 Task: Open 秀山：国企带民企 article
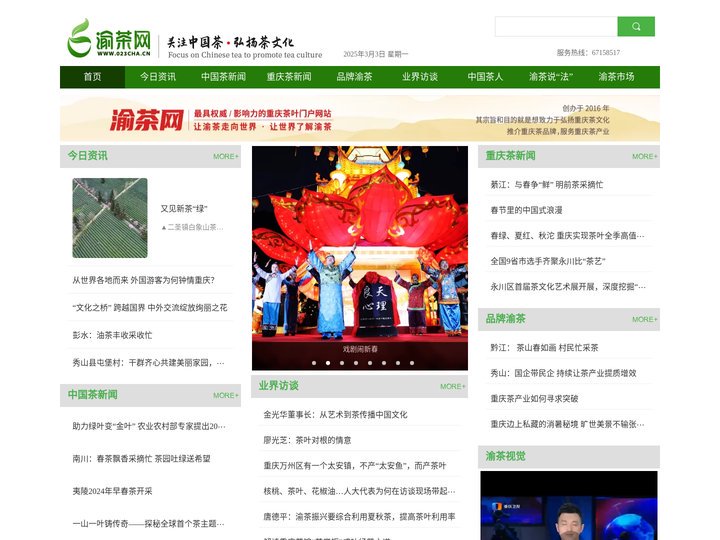coord(563,373)
